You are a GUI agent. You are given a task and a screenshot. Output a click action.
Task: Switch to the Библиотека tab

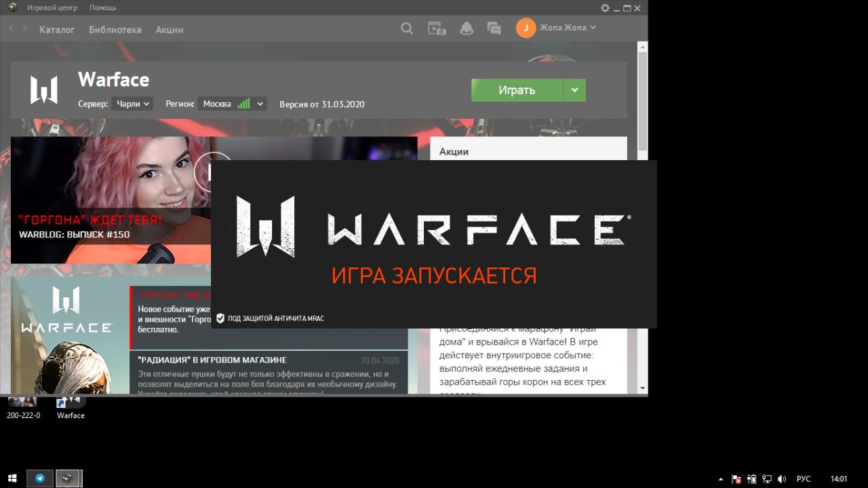click(115, 30)
